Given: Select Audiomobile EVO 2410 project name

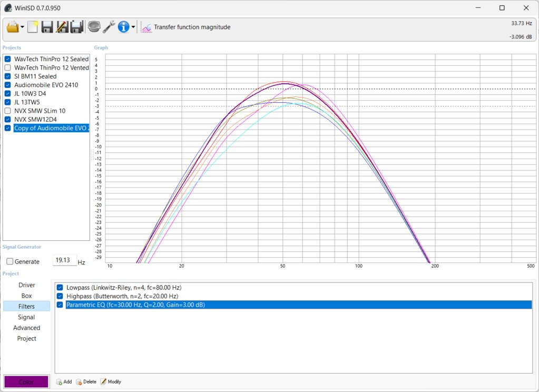Looking at the screenshot, I should point(46,85).
